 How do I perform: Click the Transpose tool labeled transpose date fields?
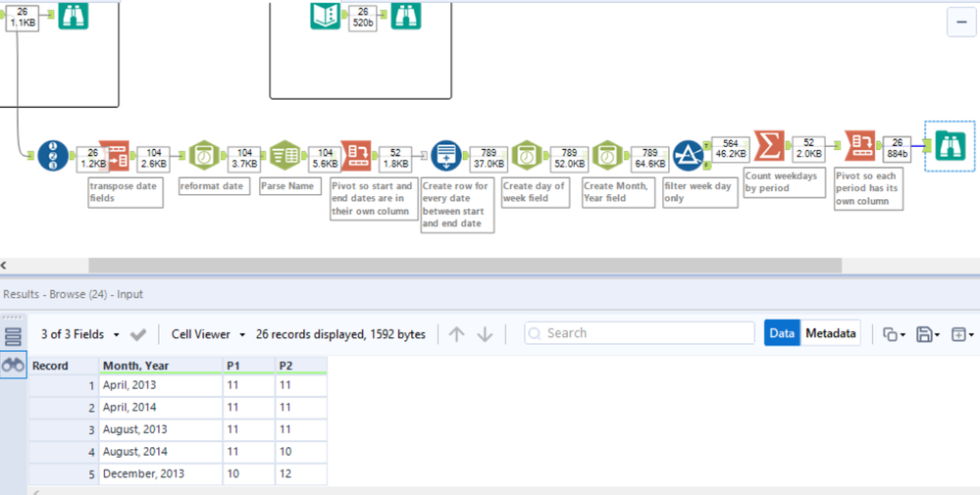[115, 156]
